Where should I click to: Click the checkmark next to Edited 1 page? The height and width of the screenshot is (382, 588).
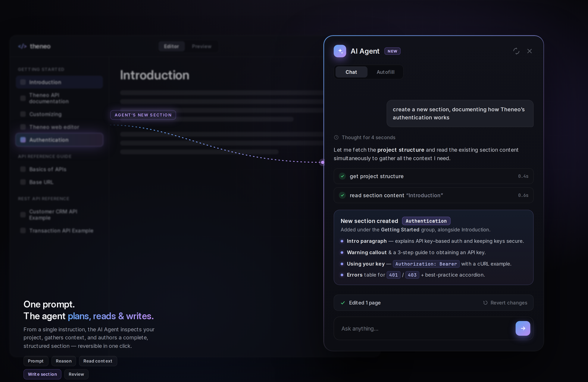[x=343, y=303]
